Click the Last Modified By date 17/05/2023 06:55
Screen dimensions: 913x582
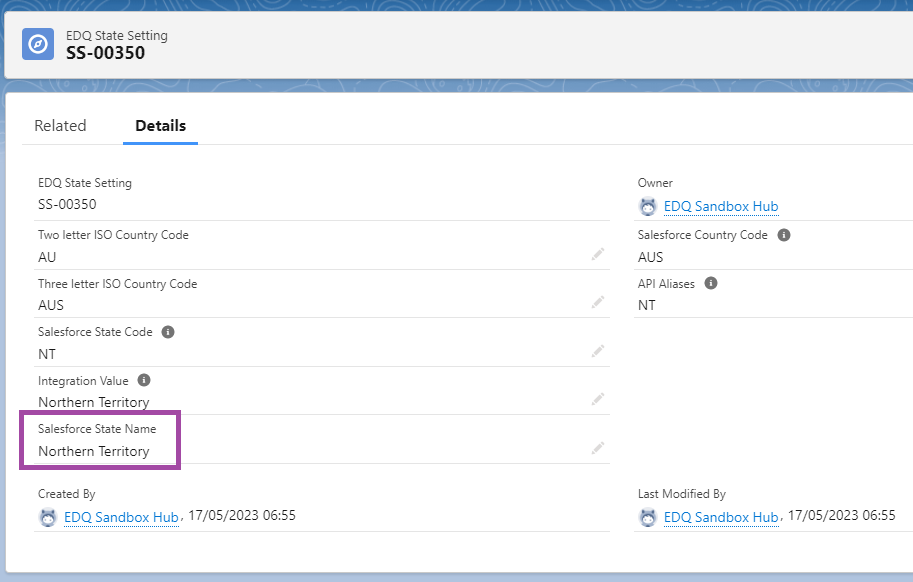click(x=842, y=516)
